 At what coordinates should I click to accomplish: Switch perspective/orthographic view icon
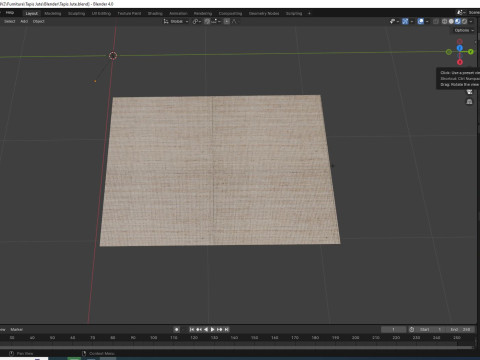469,102
